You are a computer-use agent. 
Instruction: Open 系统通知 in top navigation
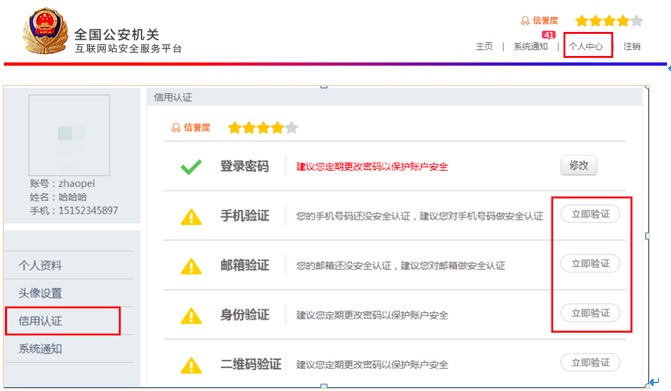point(531,46)
